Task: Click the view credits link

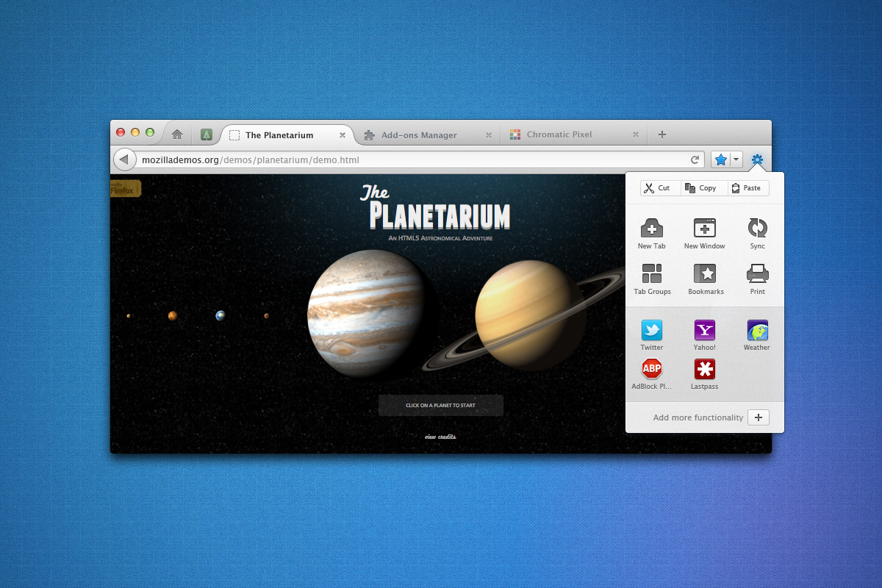Action: [x=440, y=437]
